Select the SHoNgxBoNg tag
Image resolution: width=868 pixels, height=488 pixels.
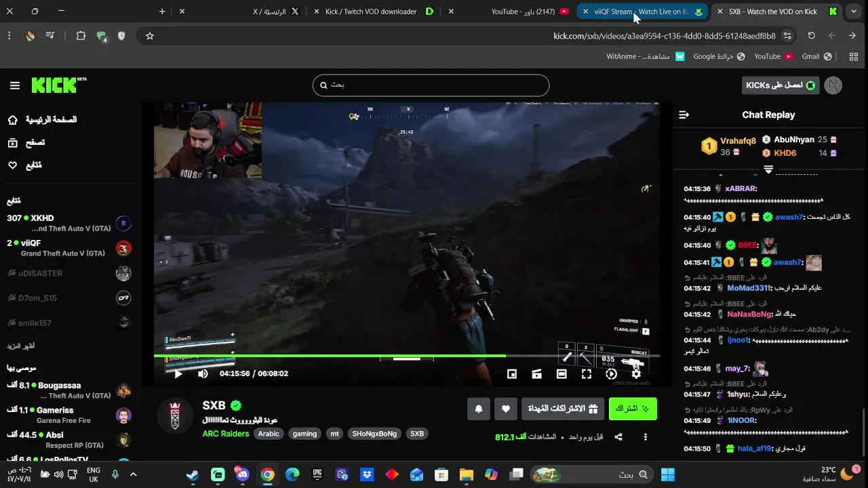click(x=374, y=434)
